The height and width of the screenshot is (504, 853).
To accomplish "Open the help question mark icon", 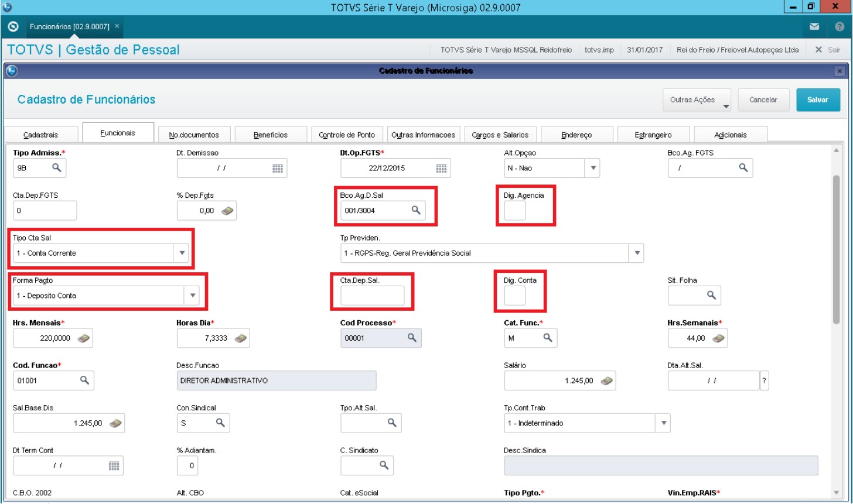I will (x=839, y=27).
